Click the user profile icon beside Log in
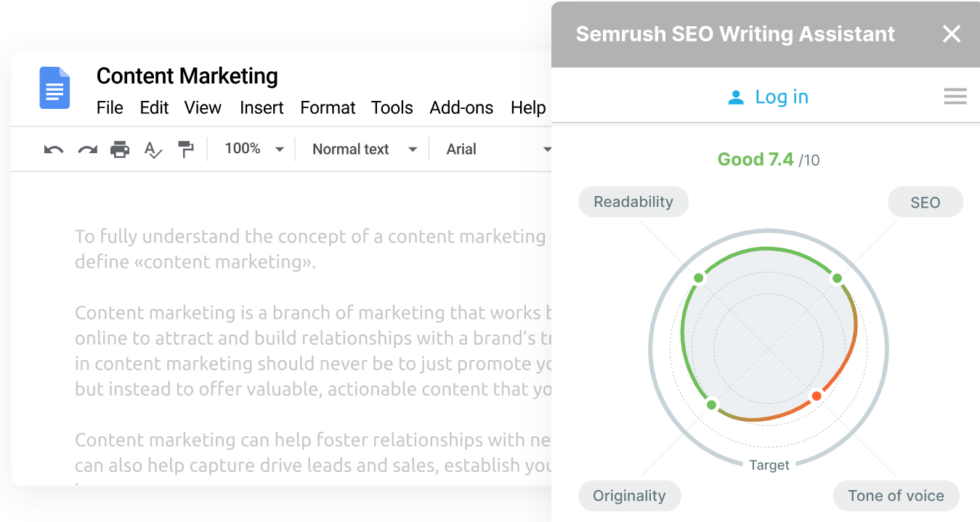980x522 pixels. coord(736,97)
